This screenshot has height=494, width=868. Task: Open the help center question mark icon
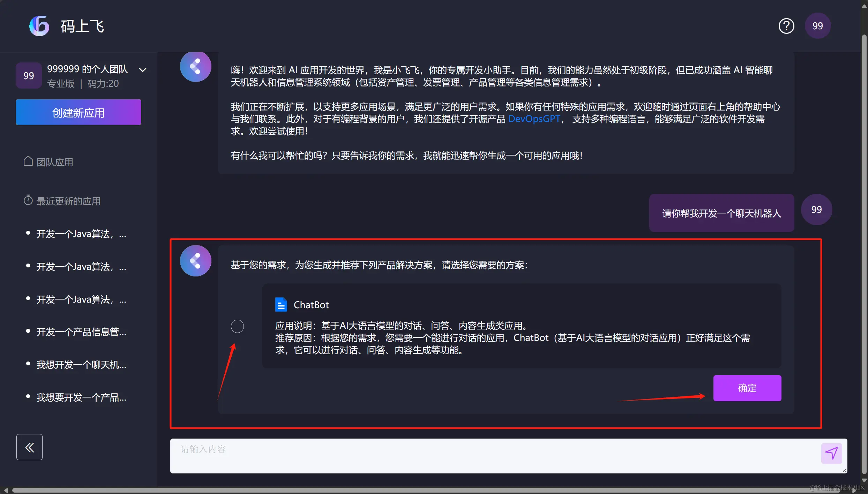786,26
